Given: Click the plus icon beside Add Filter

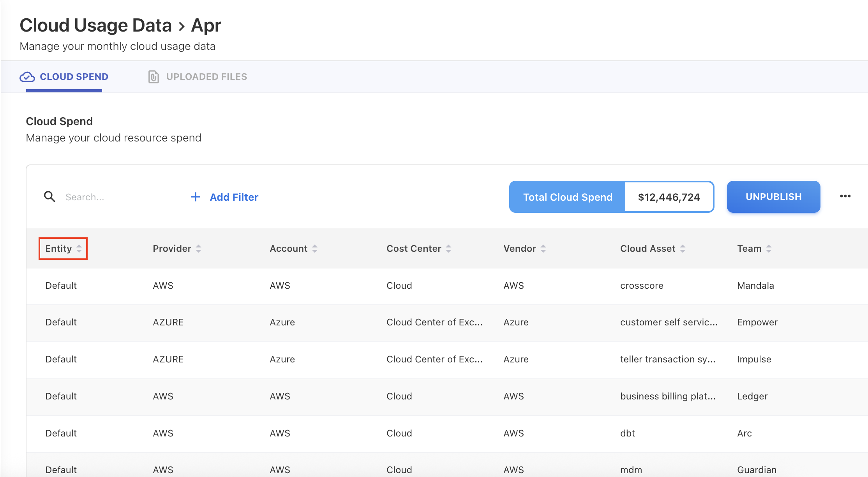Looking at the screenshot, I should pos(196,197).
